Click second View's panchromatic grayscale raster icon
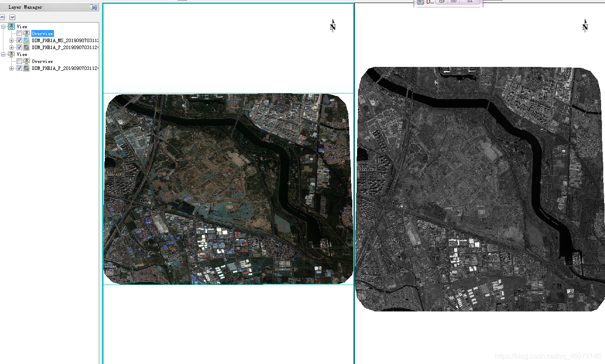 pos(27,68)
